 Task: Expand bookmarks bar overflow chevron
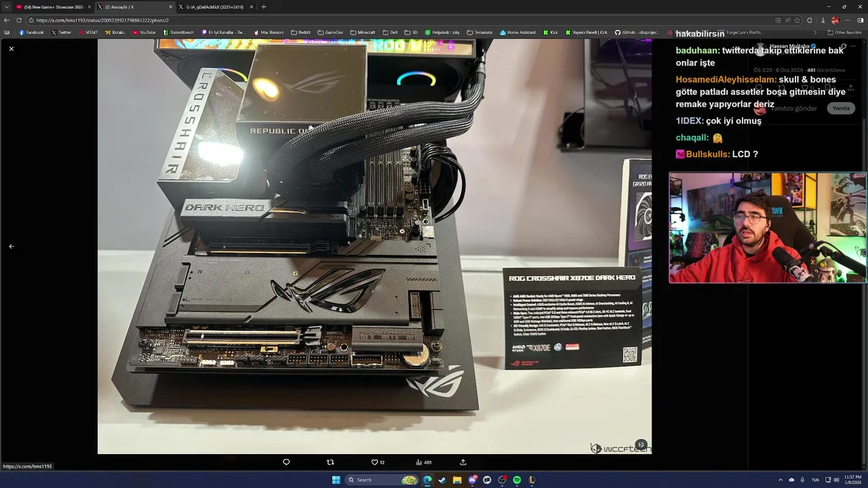(815, 33)
